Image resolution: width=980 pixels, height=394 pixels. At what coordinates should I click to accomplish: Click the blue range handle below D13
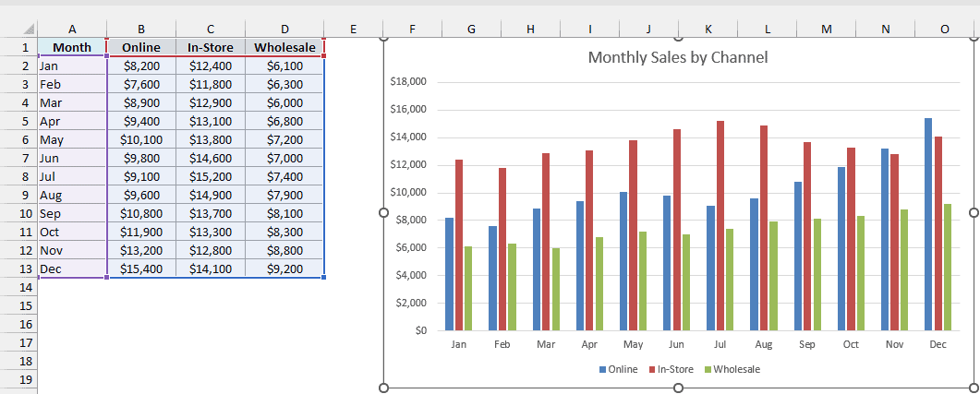tap(323, 277)
